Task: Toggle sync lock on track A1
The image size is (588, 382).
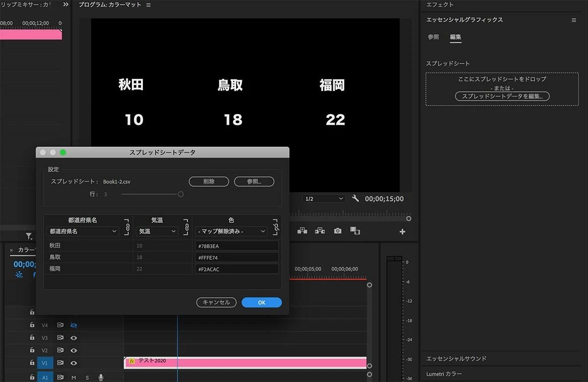Action: pos(60,377)
